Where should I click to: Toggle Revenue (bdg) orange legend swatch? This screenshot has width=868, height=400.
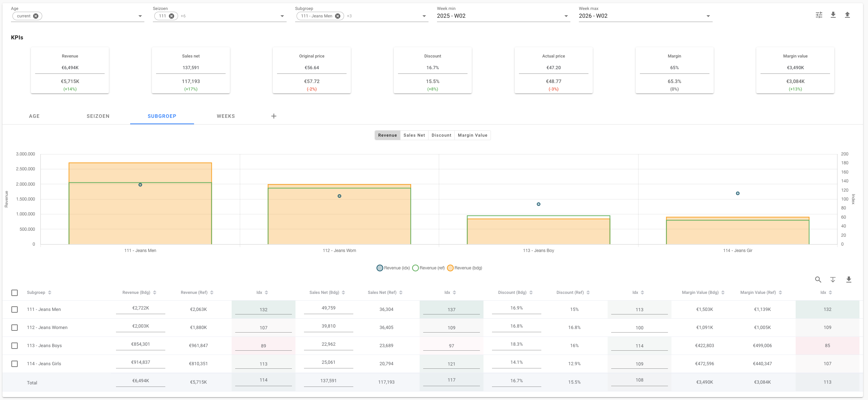pos(450,268)
